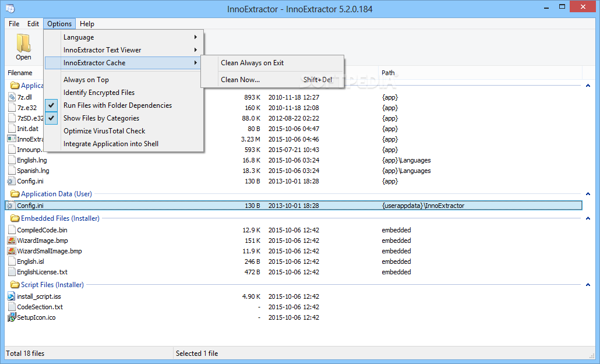Click the WizardImage.bmp picture icon

[12, 241]
